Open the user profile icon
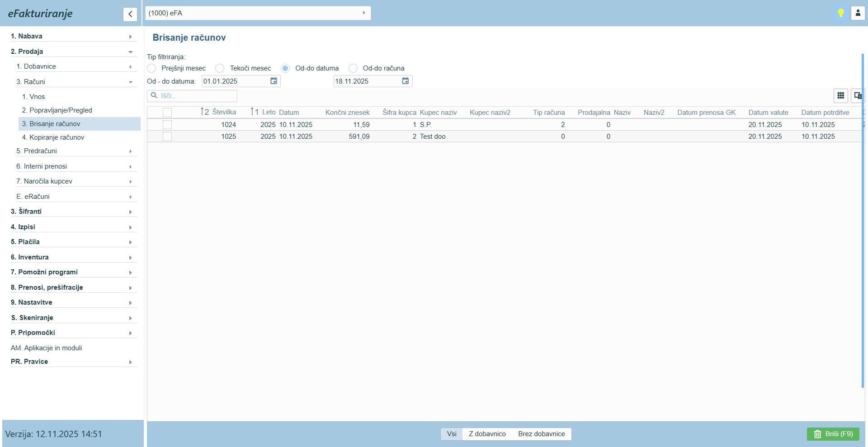 pos(858,13)
